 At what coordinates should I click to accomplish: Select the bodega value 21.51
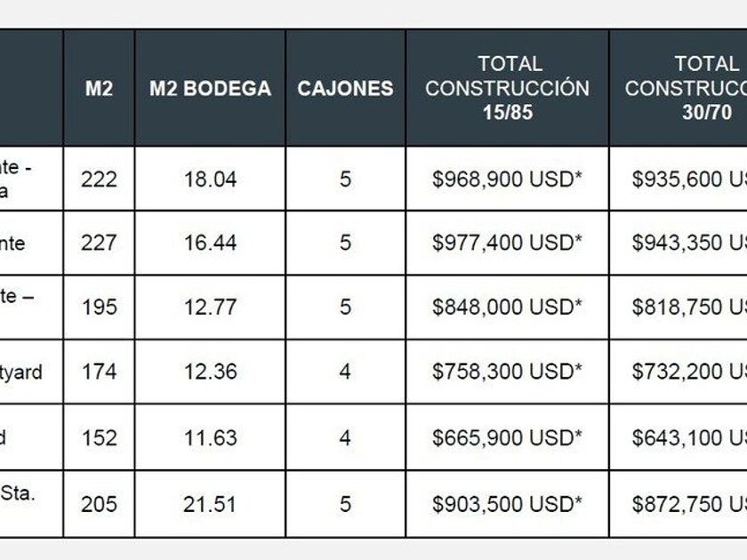[x=210, y=504]
